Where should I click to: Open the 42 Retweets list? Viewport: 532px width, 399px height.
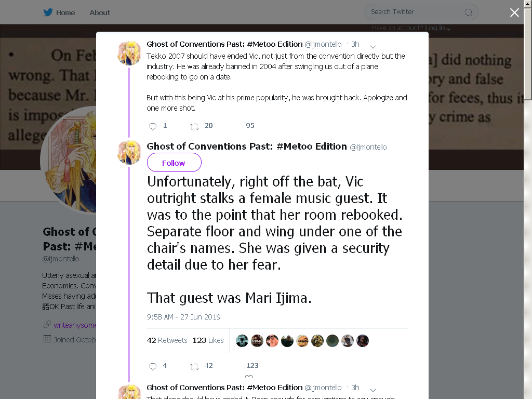[x=167, y=340]
